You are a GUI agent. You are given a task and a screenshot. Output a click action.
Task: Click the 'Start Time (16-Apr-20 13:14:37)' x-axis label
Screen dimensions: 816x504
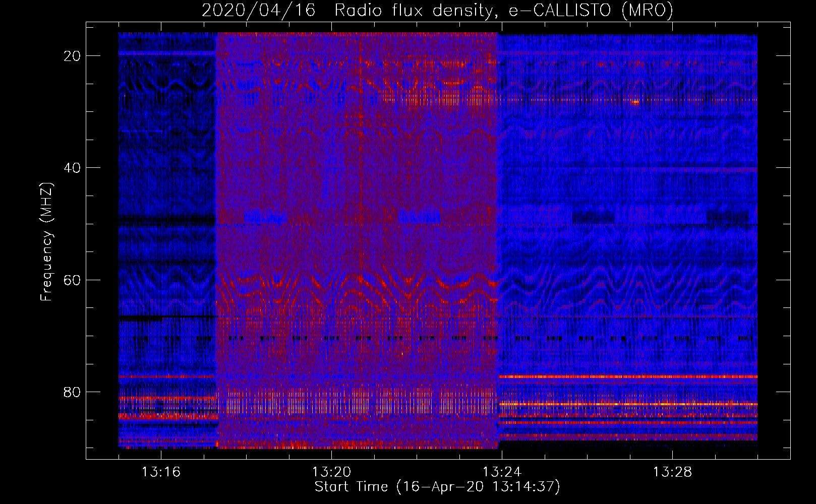[x=437, y=487]
